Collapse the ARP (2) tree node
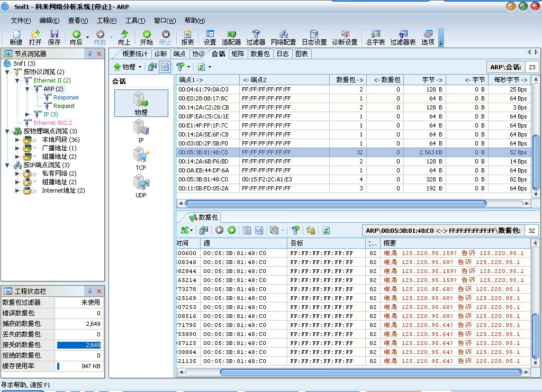 click(x=28, y=89)
